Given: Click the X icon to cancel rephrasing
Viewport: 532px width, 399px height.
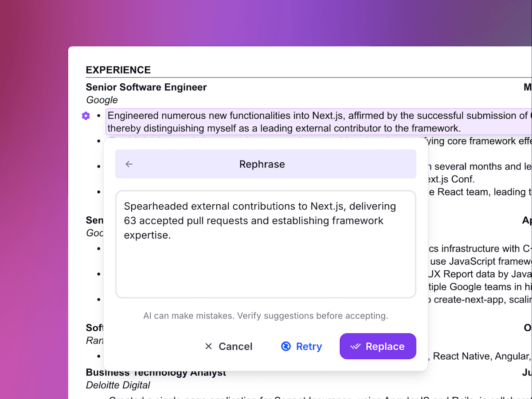Looking at the screenshot, I should pyautogui.click(x=208, y=346).
